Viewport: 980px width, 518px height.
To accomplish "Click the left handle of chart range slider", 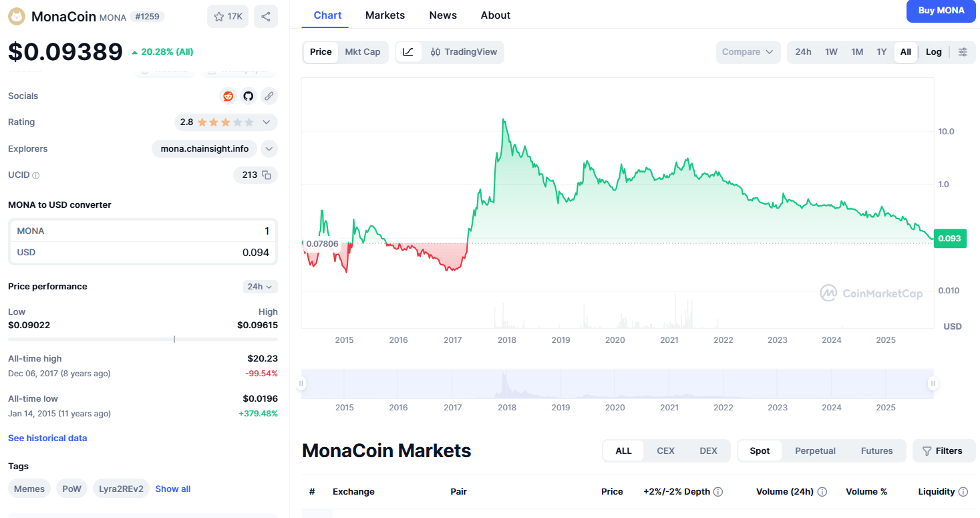I will pos(301,384).
